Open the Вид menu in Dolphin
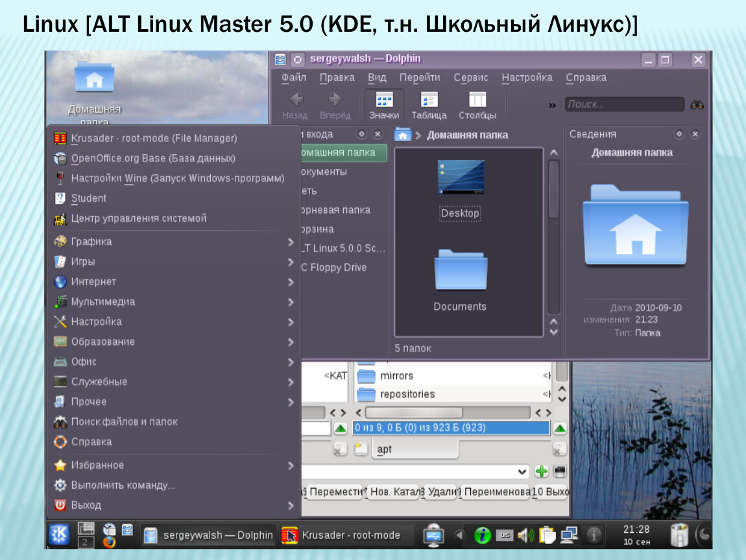Image resolution: width=746 pixels, height=560 pixels. click(377, 78)
